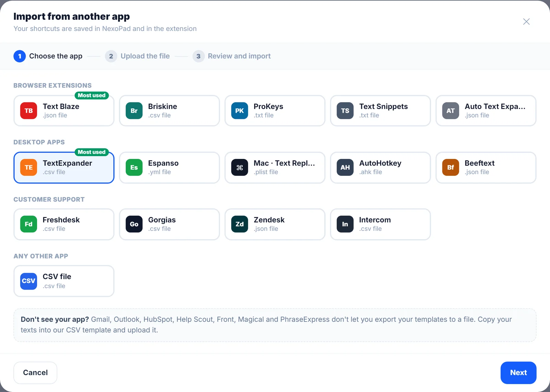
Task: Select the Zendesk app name
Action: pyautogui.click(x=269, y=220)
